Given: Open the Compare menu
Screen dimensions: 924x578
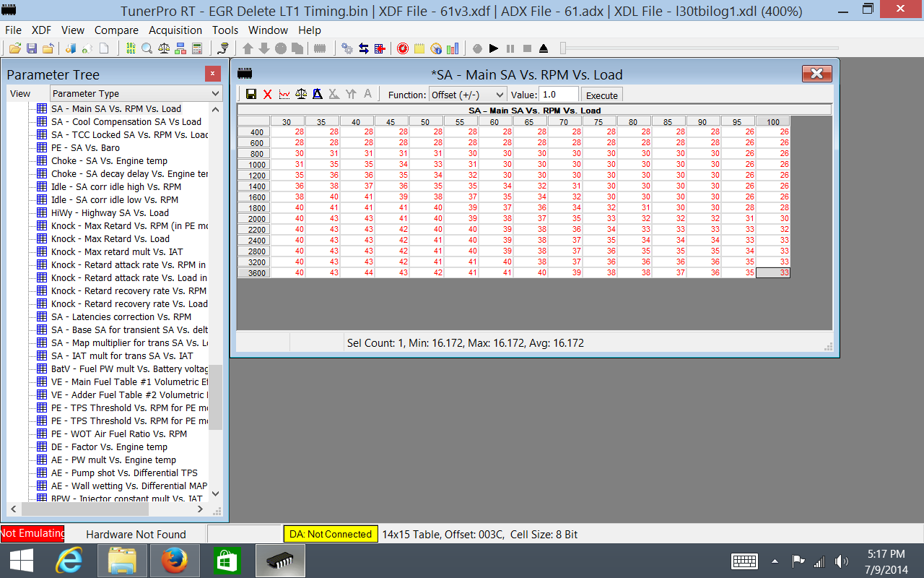Looking at the screenshot, I should (116, 30).
